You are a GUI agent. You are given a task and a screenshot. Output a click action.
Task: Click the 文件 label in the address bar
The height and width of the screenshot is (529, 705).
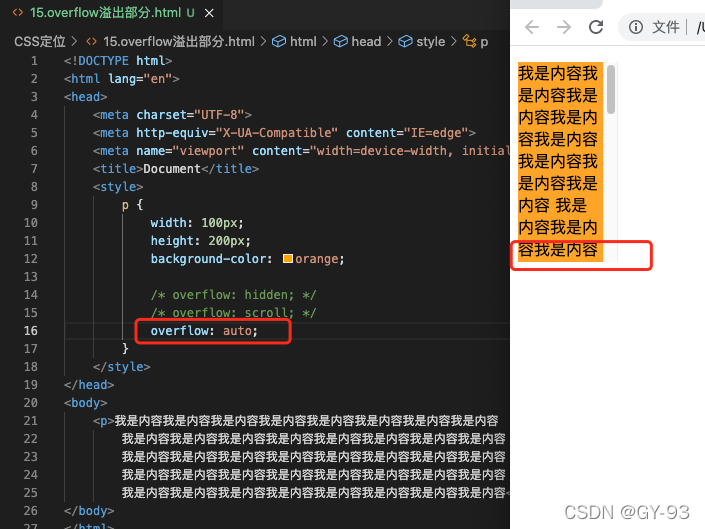665,27
